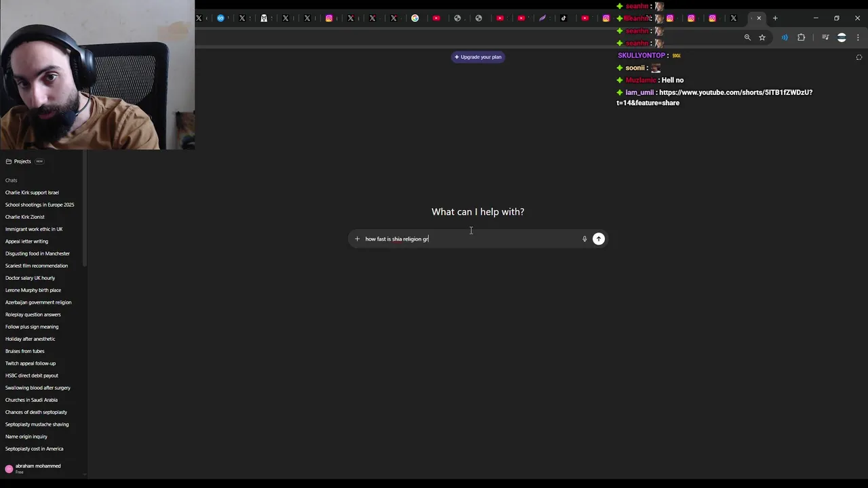868x488 pixels.
Task: Click Muzlamic's 'Hell no' chat message
Action: (672, 80)
